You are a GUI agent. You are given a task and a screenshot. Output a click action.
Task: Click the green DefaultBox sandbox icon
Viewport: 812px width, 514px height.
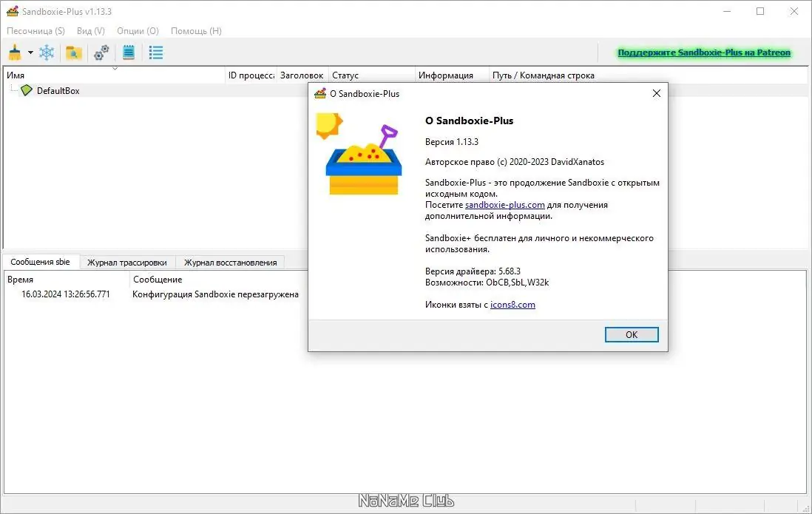point(27,91)
